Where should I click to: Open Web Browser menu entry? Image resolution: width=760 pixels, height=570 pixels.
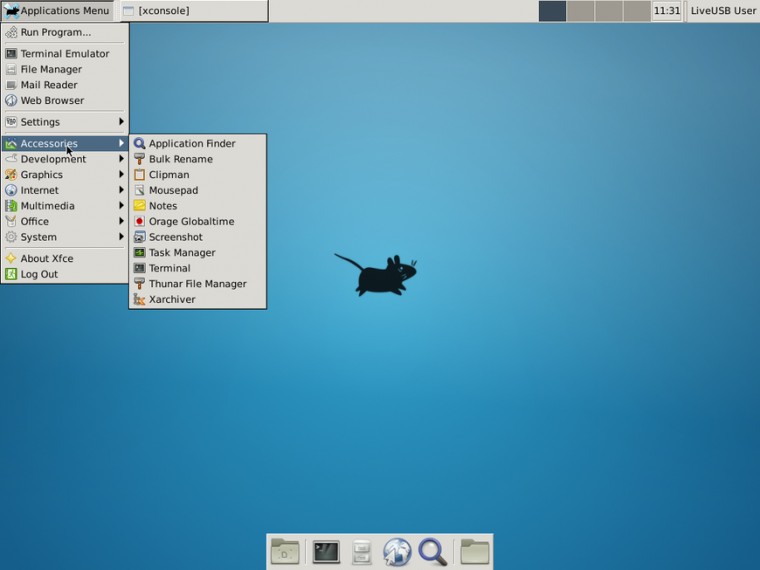tap(65, 100)
